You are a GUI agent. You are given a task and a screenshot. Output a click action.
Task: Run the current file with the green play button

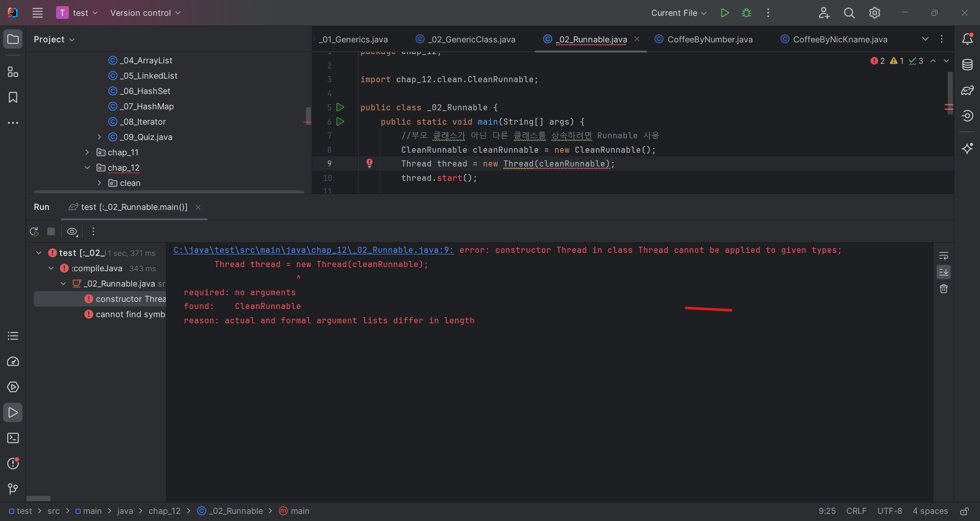(724, 13)
